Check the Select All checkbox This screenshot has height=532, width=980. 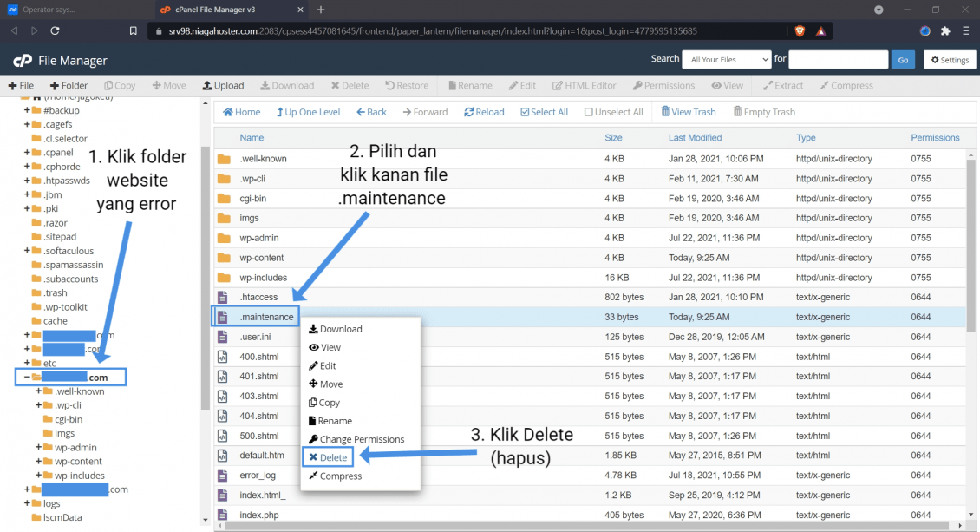point(525,112)
